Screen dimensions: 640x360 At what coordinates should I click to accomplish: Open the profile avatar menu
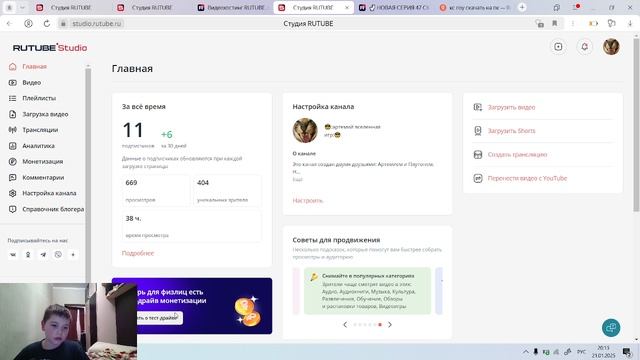pyautogui.click(x=611, y=47)
